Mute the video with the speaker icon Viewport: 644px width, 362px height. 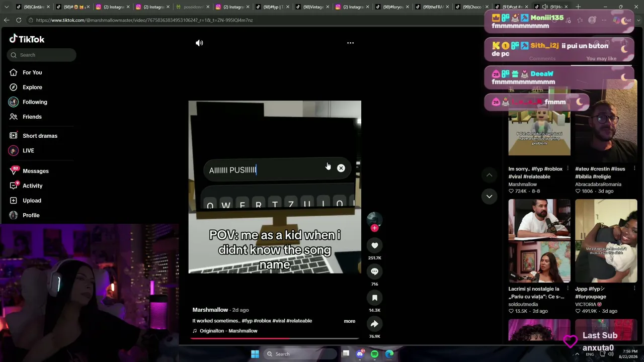pyautogui.click(x=199, y=43)
